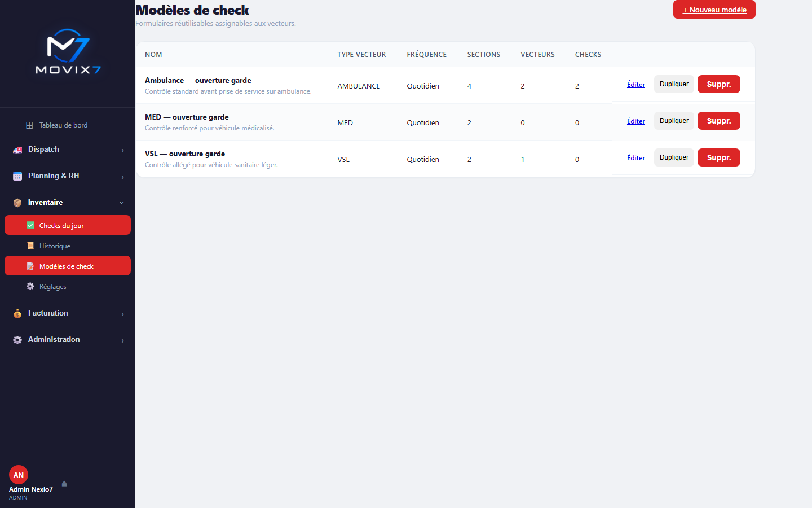812x508 pixels.
Task: Click the Administration gear icon
Action: pyautogui.click(x=17, y=340)
